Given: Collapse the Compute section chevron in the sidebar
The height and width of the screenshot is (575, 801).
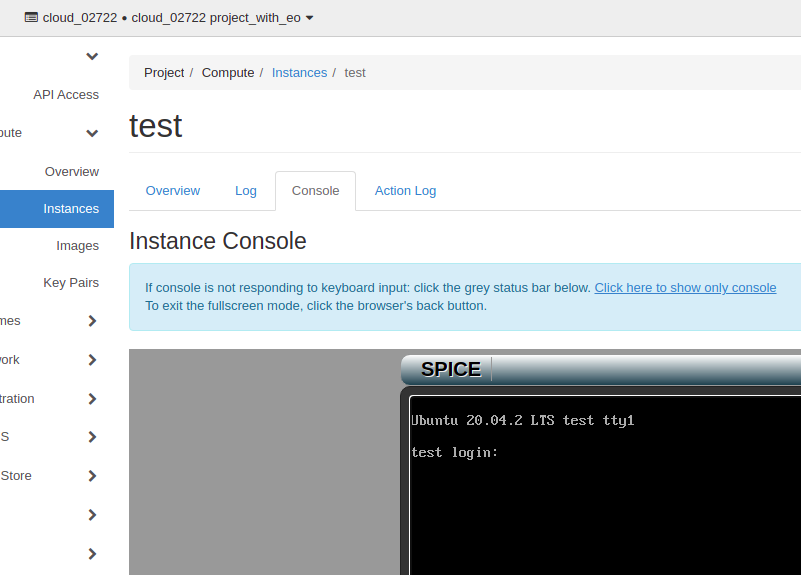Looking at the screenshot, I should [x=92, y=133].
